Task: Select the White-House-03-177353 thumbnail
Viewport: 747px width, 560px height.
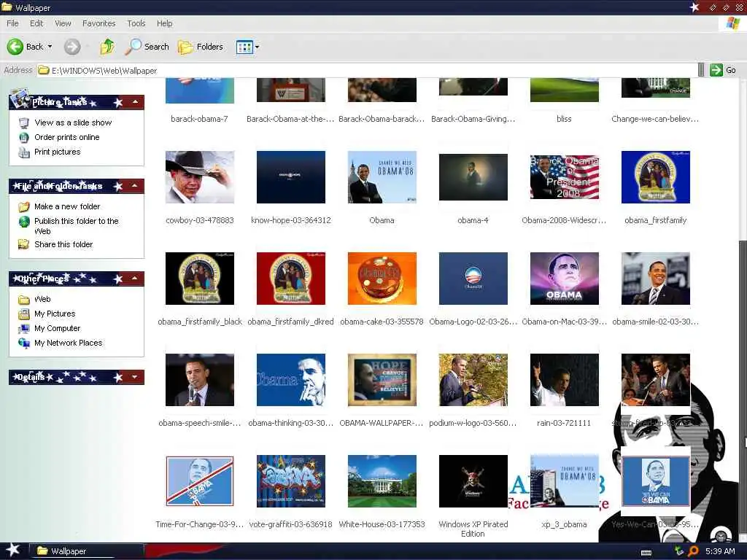Action: (382, 481)
